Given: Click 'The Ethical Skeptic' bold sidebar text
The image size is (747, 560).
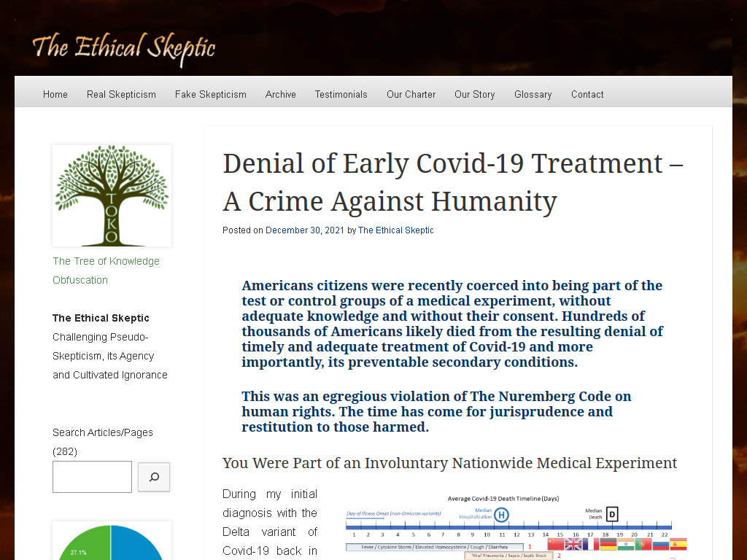Looking at the screenshot, I should (101, 318).
